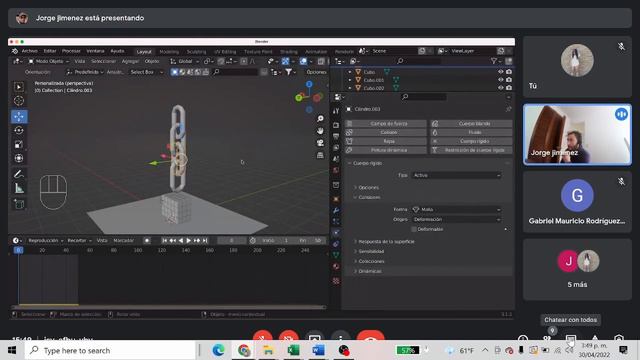Open the Material properties tab icon

(336, 266)
